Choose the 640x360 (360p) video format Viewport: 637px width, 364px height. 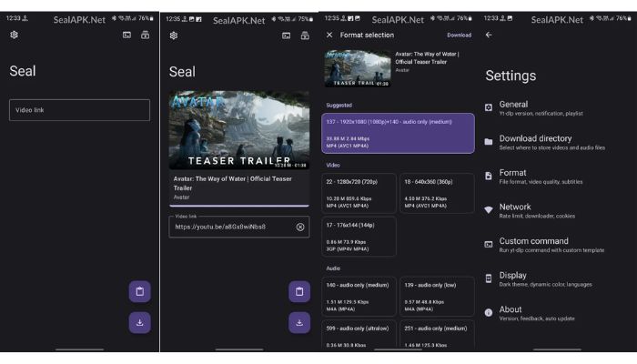point(437,192)
